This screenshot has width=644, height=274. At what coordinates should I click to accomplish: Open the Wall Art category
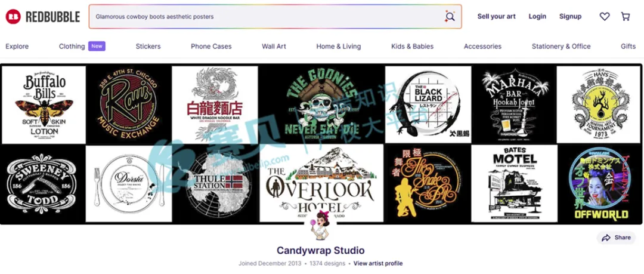pos(274,47)
